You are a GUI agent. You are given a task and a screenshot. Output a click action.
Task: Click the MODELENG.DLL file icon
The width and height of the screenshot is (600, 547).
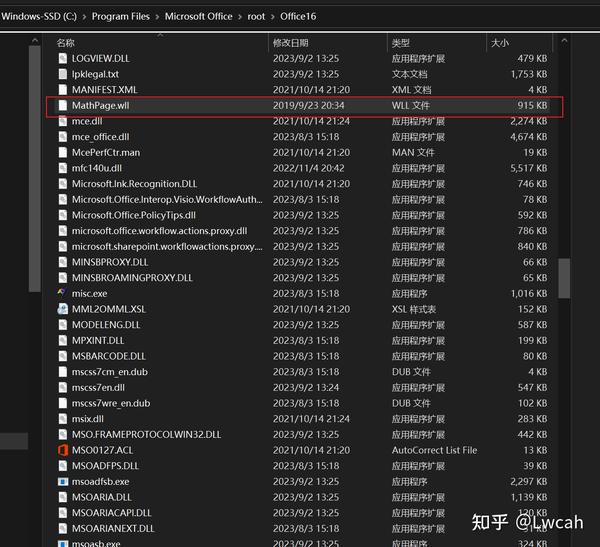pyautogui.click(x=63, y=325)
